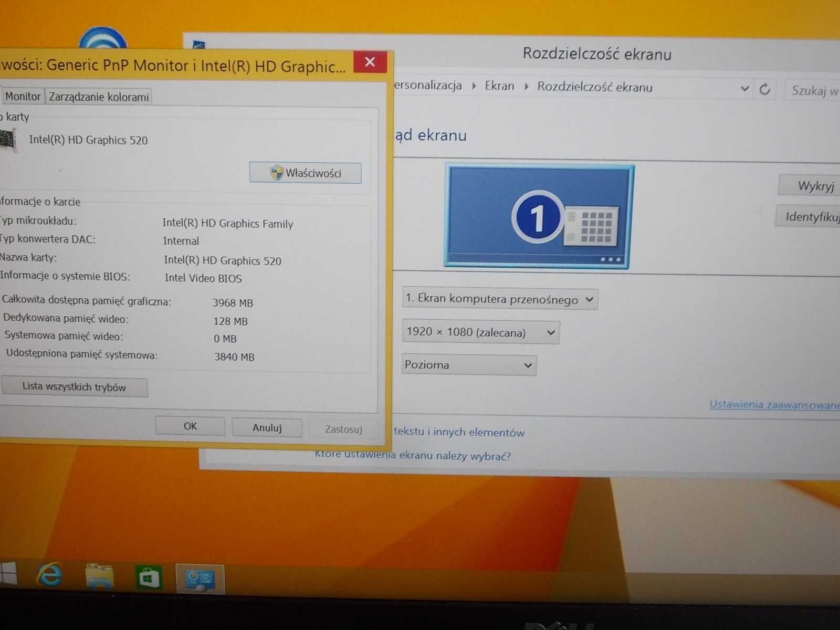Screen dimensions: 840x630
Task: Refresh the Rozdzielczość ekranu address bar
Action: point(764,89)
